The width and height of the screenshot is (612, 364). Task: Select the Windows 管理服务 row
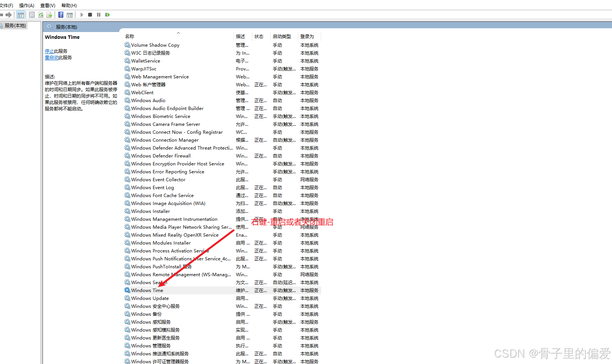tap(222, 346)
